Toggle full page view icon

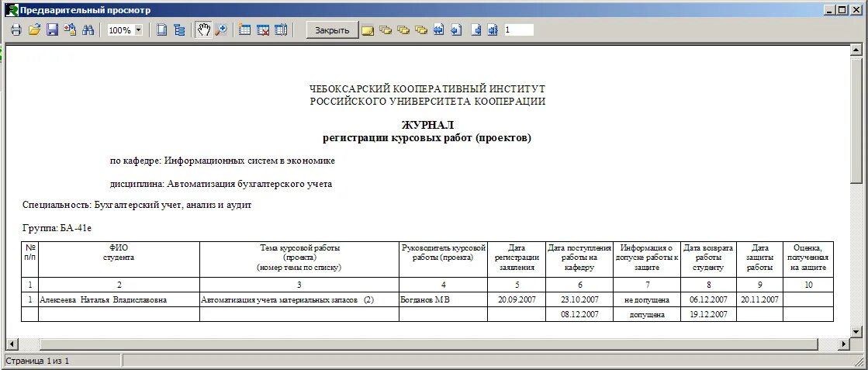point(161,30)
